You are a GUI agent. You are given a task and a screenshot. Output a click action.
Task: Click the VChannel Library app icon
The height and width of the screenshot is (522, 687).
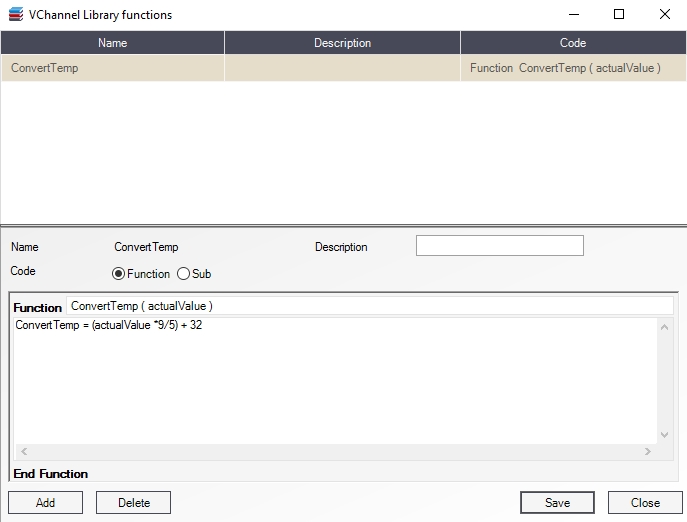[x=14, y=15]
